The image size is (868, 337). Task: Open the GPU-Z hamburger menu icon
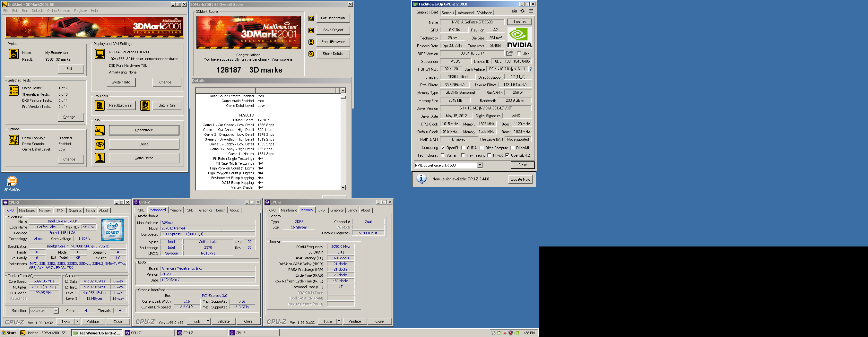pos(531,11)
